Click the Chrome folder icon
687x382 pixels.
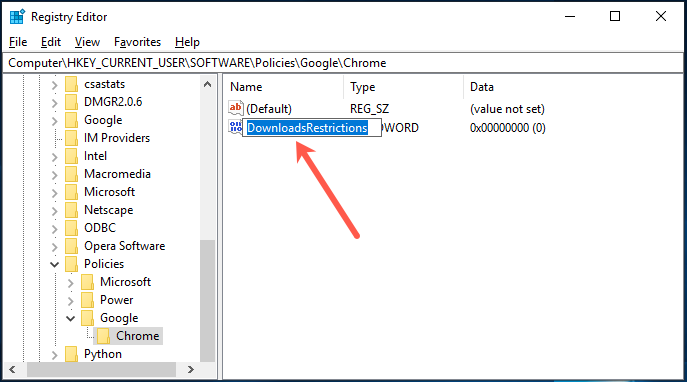click(x=103, y=336)
